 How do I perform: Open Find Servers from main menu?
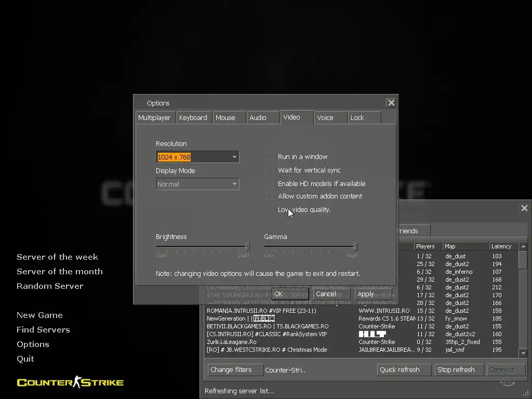pos(43,330)
